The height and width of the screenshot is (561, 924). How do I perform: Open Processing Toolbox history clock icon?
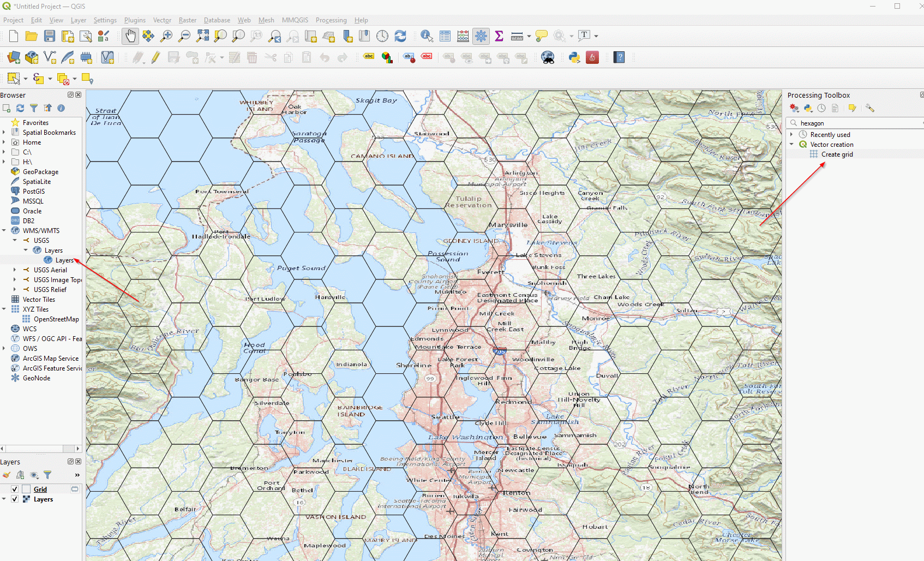point(821,108)
